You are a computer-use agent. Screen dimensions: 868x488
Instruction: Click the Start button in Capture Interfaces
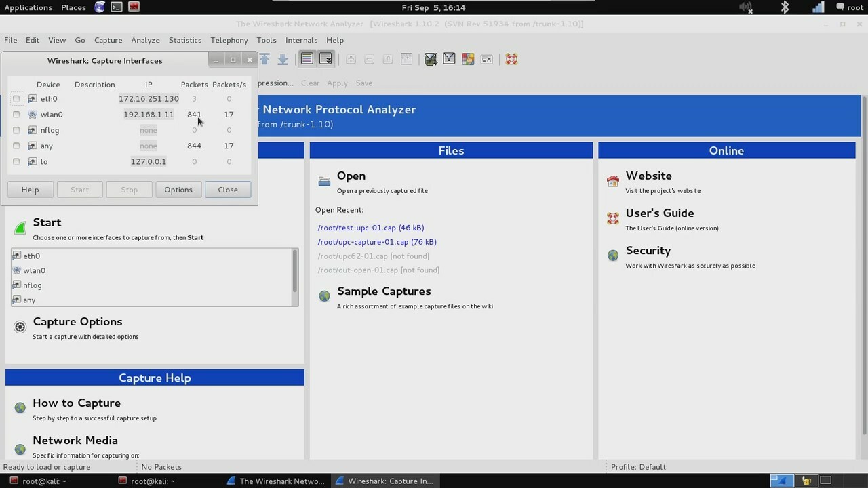tap(79, 190)
